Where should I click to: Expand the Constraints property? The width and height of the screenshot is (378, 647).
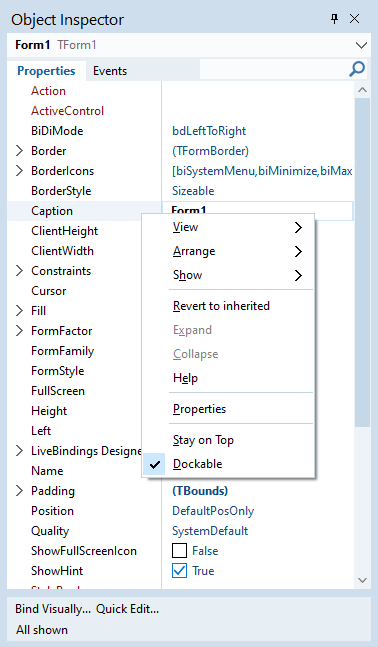[x=19, y=271]
